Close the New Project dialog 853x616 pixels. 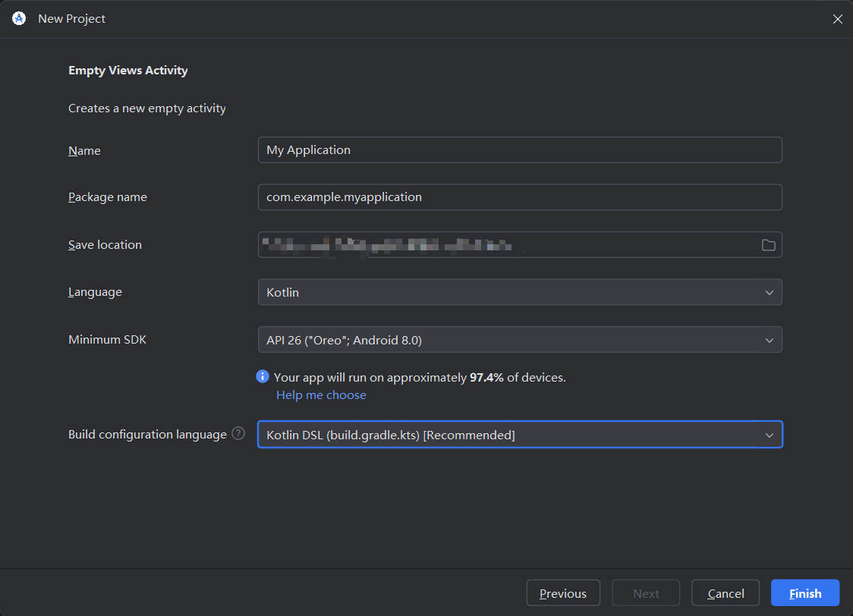pos(837,18)
